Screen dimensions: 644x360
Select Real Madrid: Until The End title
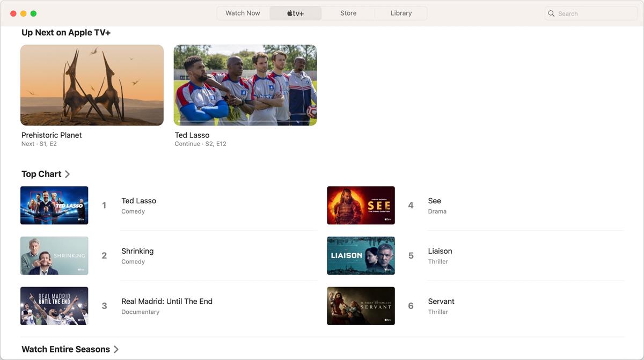(167, 302)
